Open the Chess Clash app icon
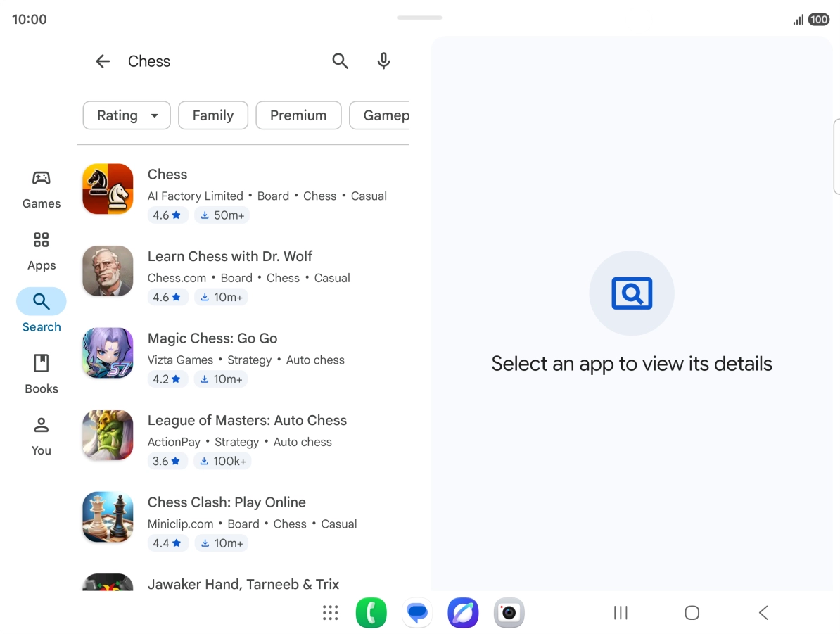This screenshot has width=840, height=634. (108, 516)
